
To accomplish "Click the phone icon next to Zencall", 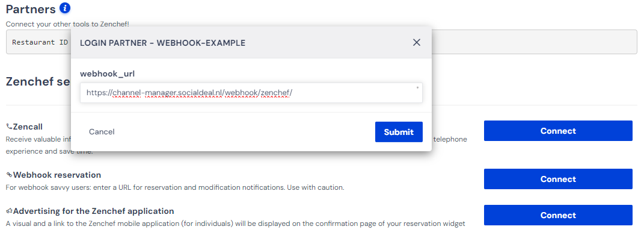I will tap(9, 127).
